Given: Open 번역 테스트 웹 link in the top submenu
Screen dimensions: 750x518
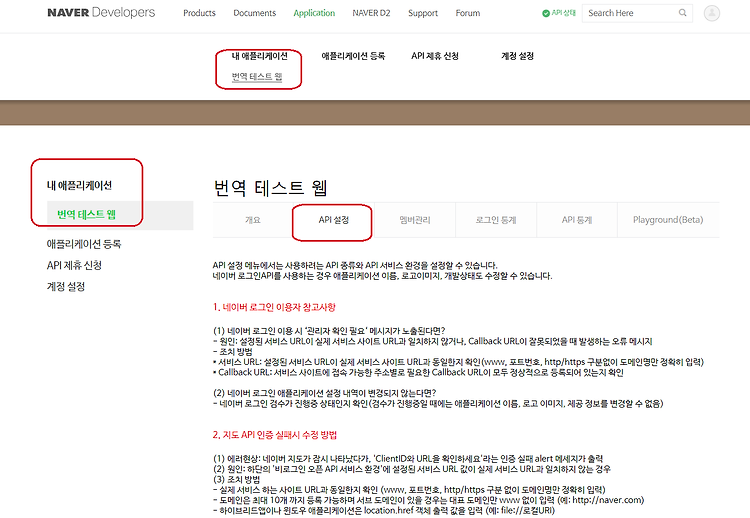Looking at the screenshot, I should coord(257,77).
